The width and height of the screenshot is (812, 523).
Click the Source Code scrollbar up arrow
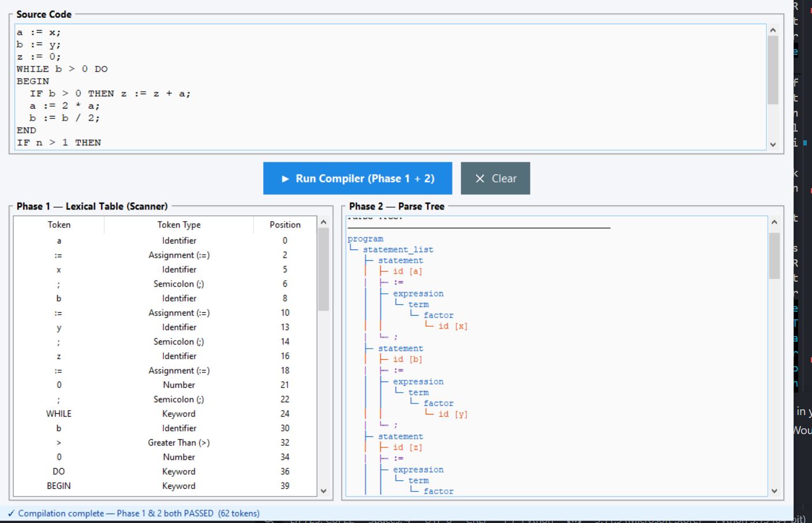tap(773, 30)
